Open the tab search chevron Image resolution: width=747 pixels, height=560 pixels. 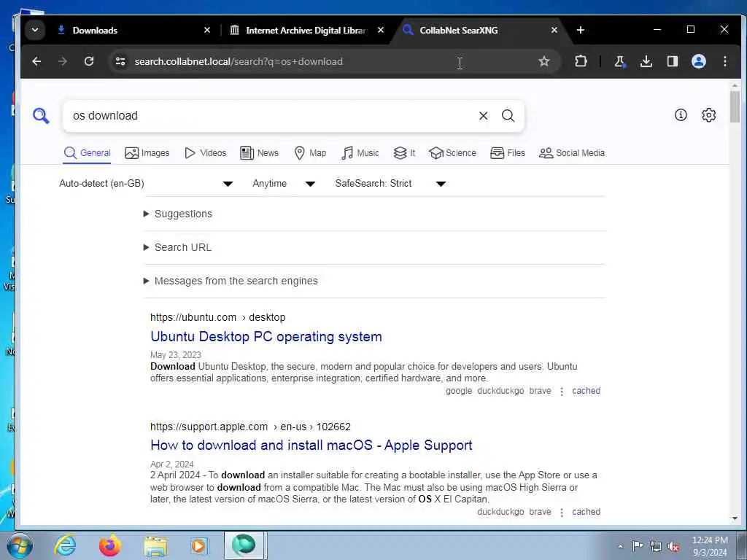[x=35, y=30]
